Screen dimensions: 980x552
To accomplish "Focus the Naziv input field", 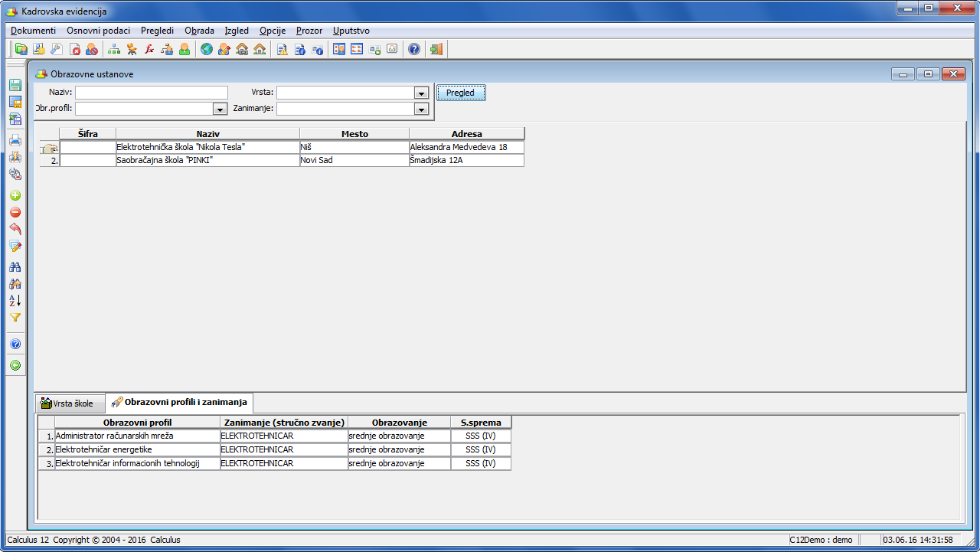I will (152, 93).
